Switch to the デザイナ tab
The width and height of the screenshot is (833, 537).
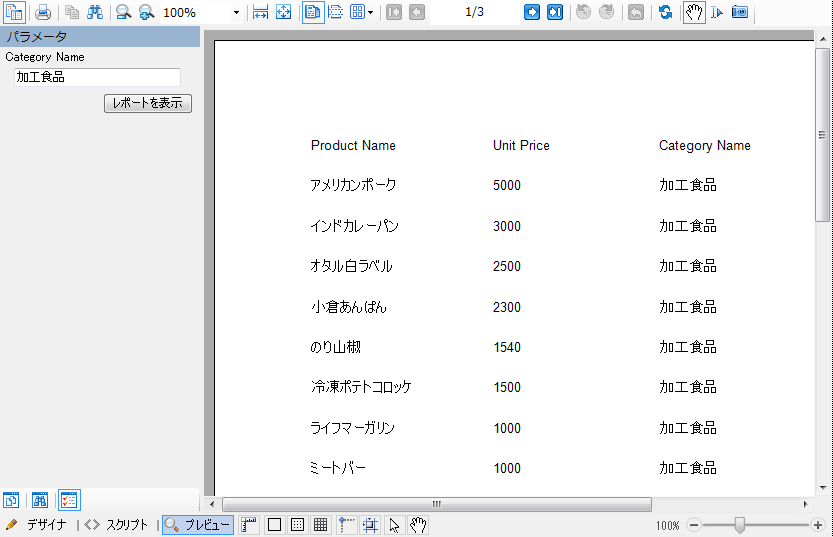click(37, 525)
